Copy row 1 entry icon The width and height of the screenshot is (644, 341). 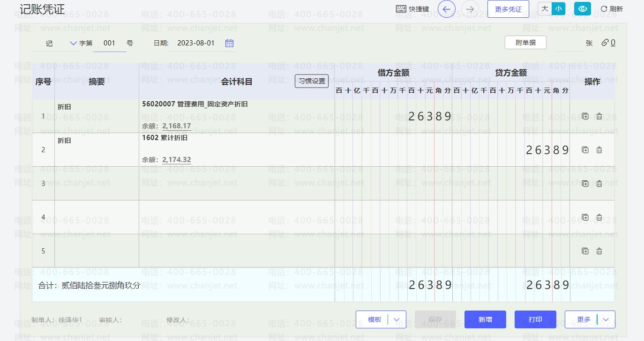click(585, 116)
